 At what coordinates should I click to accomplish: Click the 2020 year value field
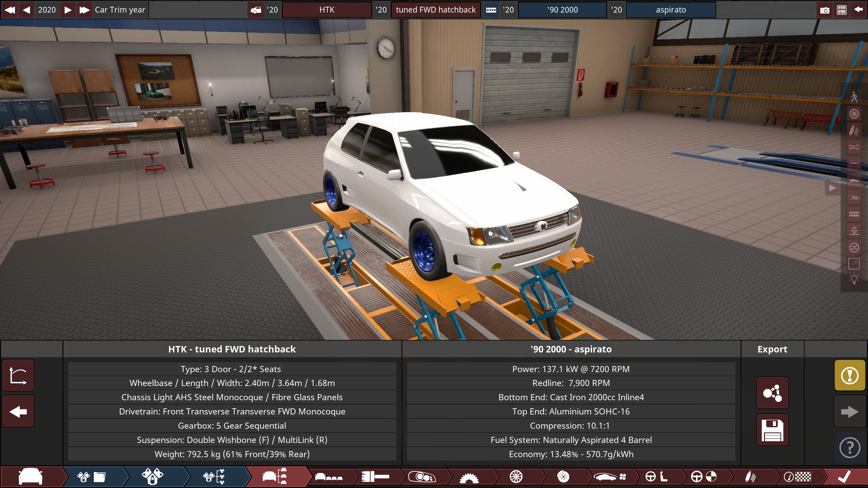coord(47,10)
